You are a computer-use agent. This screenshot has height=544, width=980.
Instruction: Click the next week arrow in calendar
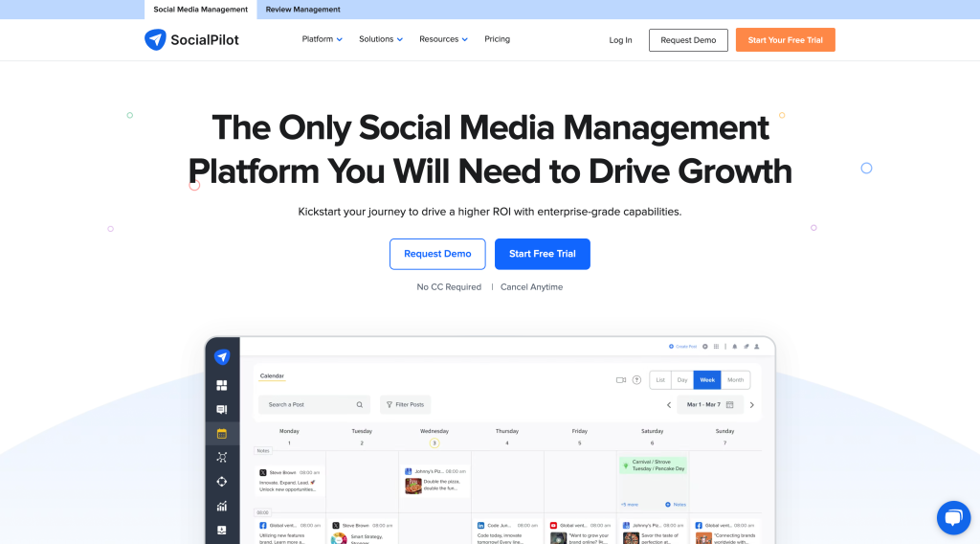coord(752,405)
